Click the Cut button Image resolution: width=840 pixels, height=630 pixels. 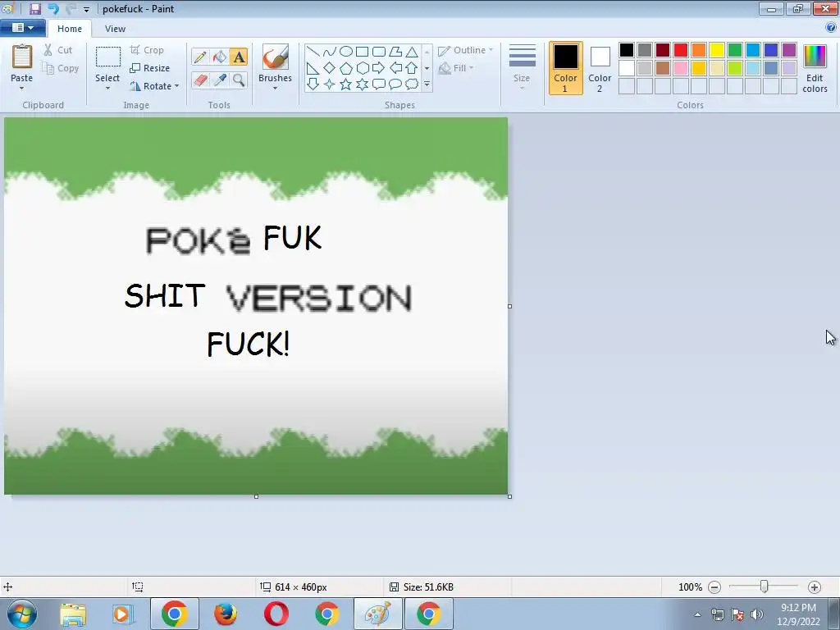pos(58,50)
